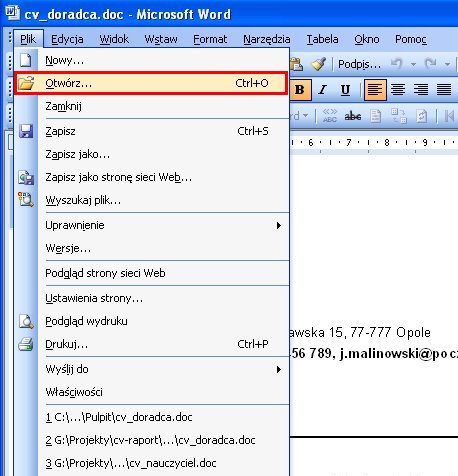Screen dimensions: 458x476
Task: Select Zapisz jako stronę sieci Web...
Action: 151,177
